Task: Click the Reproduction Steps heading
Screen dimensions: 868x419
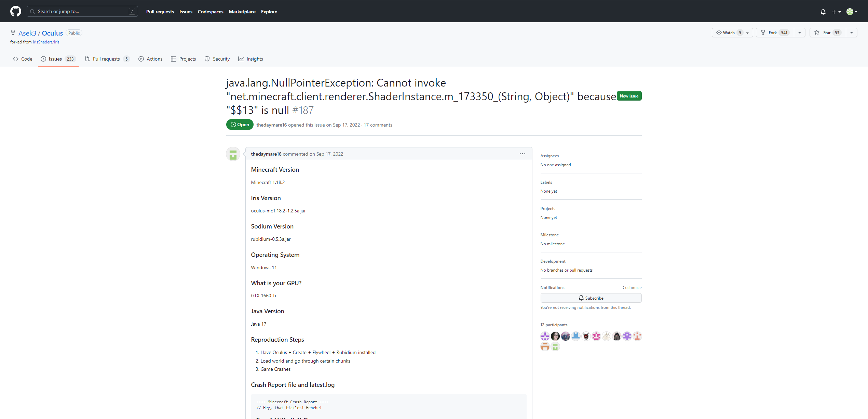Action: 277,340
